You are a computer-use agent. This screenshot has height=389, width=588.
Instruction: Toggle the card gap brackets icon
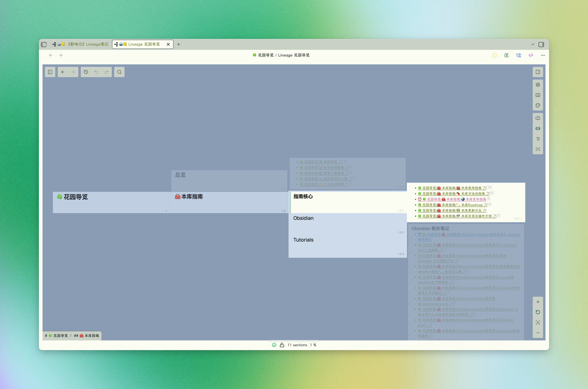[538, 149]
